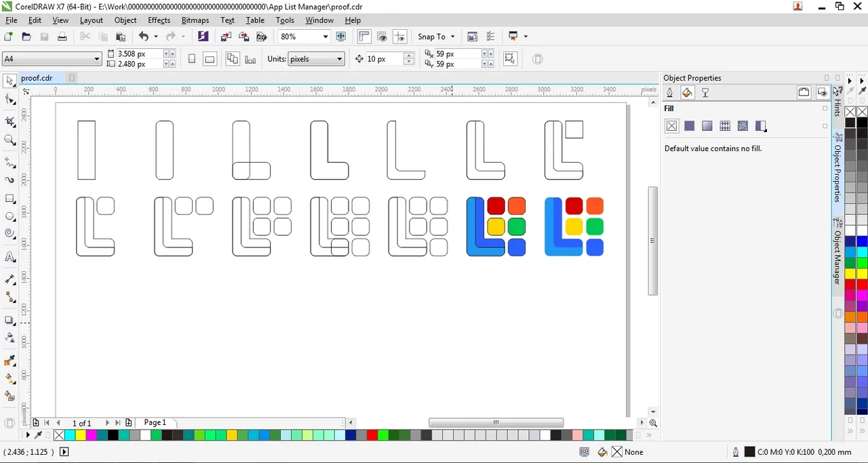This screenshot has width=868, height=463.
Task: Select the Freehand tool
Action: click(9, 163)
